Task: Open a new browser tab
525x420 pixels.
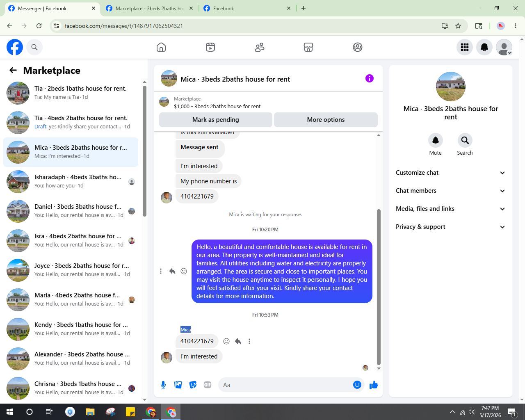Action: (x=304, y=8)
